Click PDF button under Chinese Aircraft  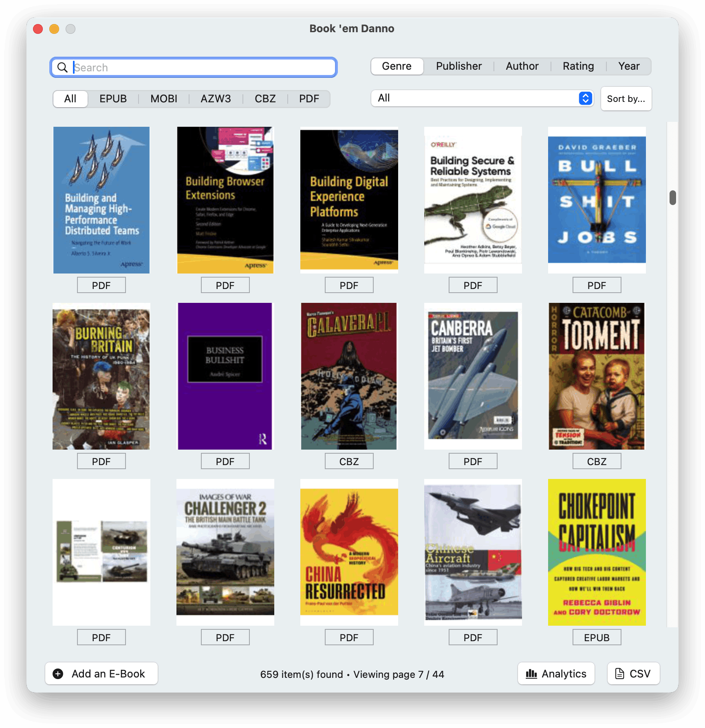(x=473, y=638)
